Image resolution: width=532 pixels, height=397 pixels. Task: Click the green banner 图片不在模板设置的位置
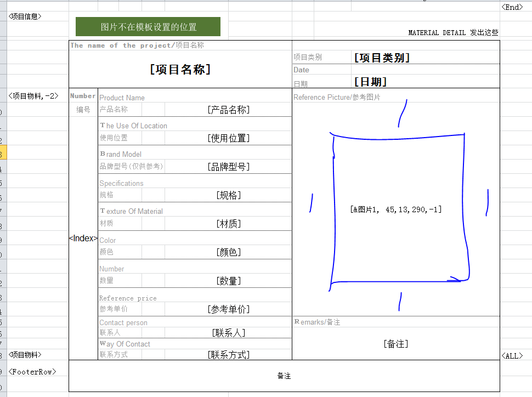(x=148, y=26)
